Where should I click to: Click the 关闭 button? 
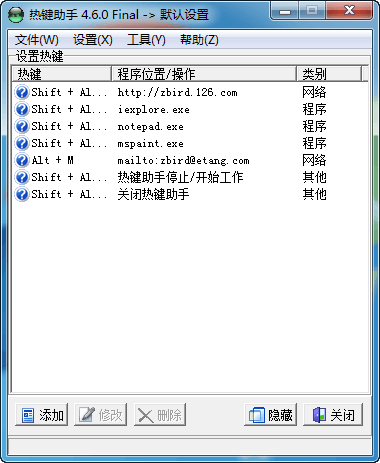[333, 415]
